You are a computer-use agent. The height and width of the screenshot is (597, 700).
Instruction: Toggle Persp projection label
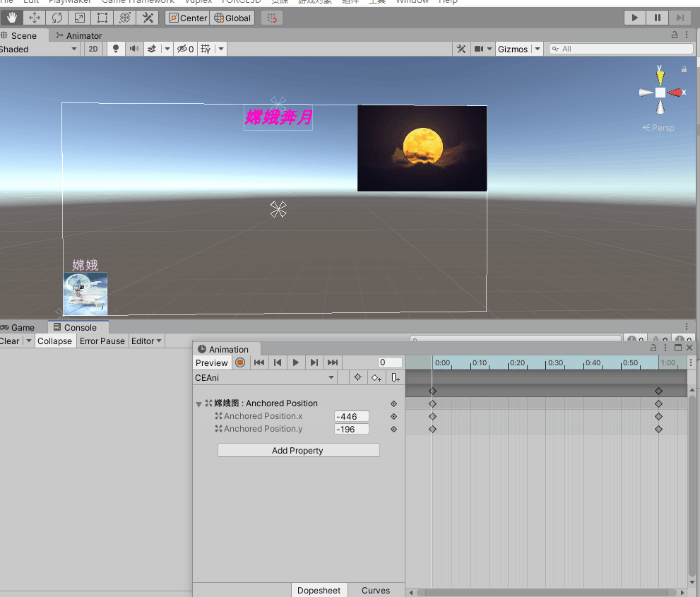coord(658,128)
